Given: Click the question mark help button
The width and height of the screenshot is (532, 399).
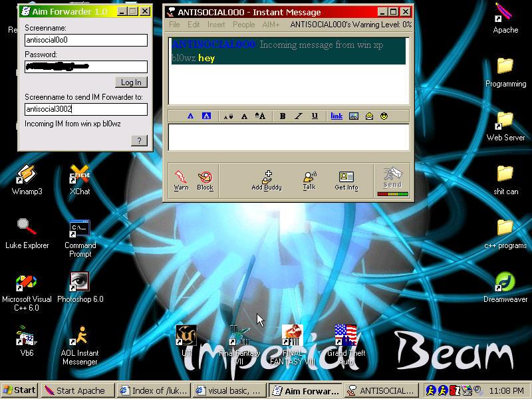Looking at the screenshot, I should (139, 140).
